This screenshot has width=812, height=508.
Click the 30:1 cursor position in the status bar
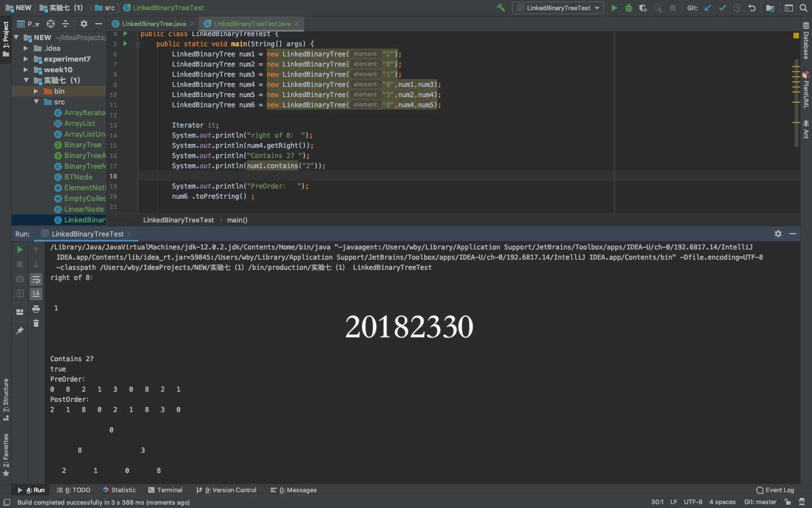[657, 502]
